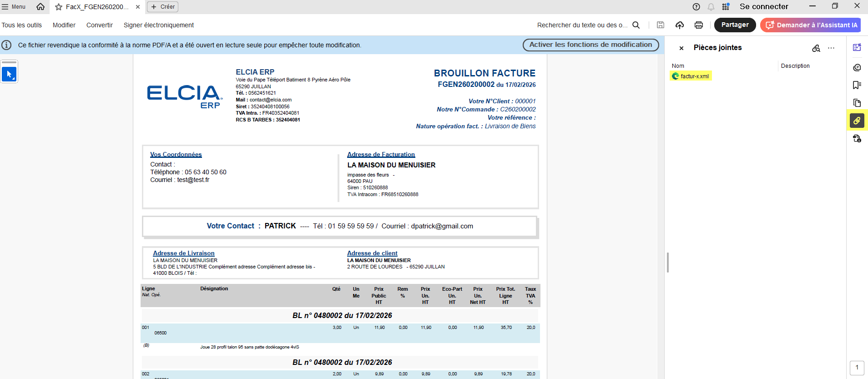
Task: Open the help question mark icon
Action: coord(696,7)
